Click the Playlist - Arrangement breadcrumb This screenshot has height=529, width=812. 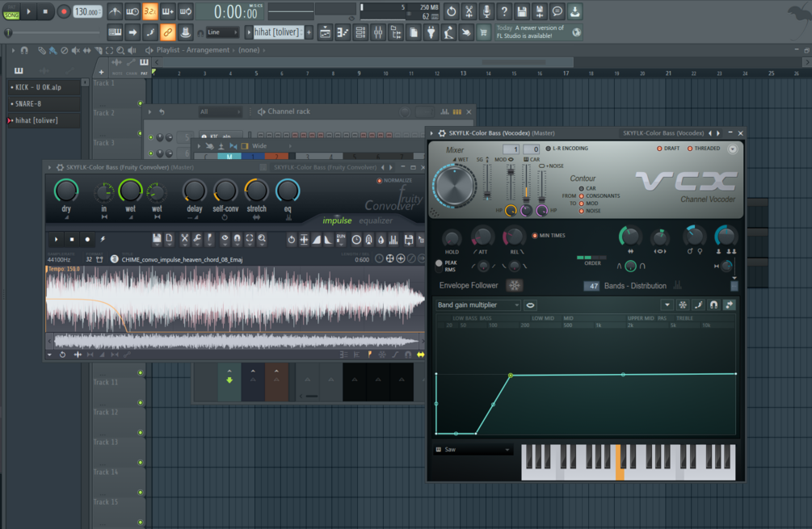192,50
